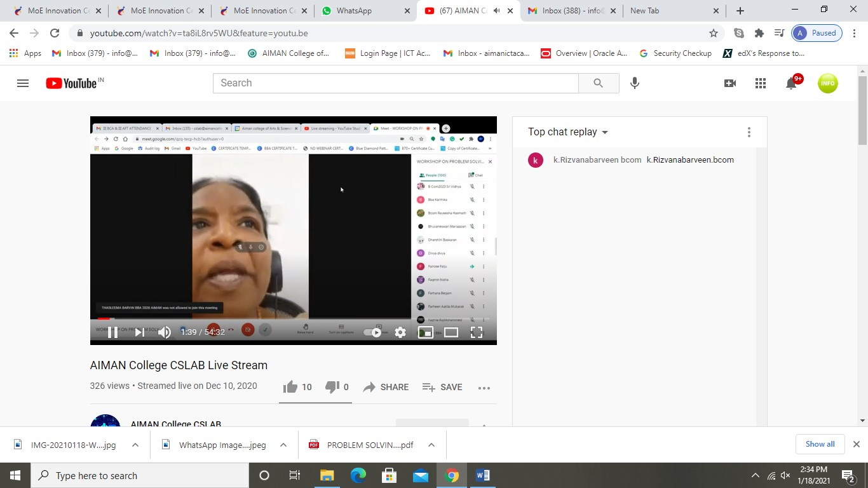Open the Login Page | ICT Ac... bookmark

pyautogui.click(x=388, y=53)
